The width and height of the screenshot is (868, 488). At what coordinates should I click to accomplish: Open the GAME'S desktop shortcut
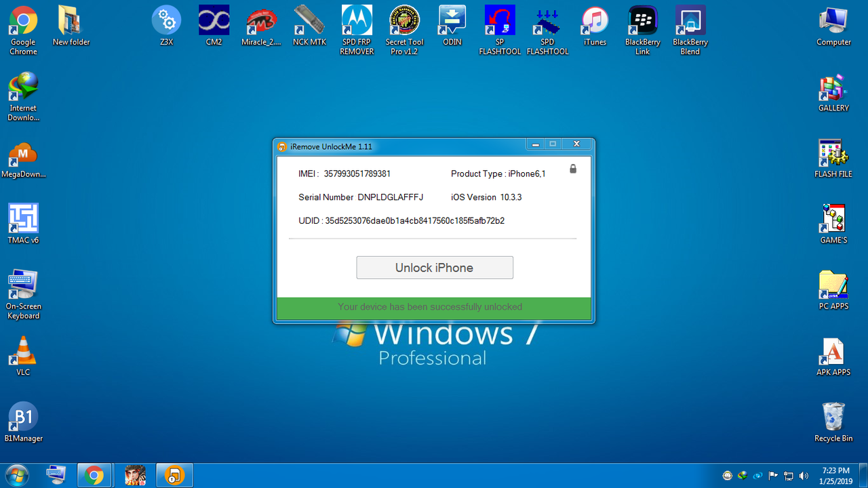[x=833, y=224]
